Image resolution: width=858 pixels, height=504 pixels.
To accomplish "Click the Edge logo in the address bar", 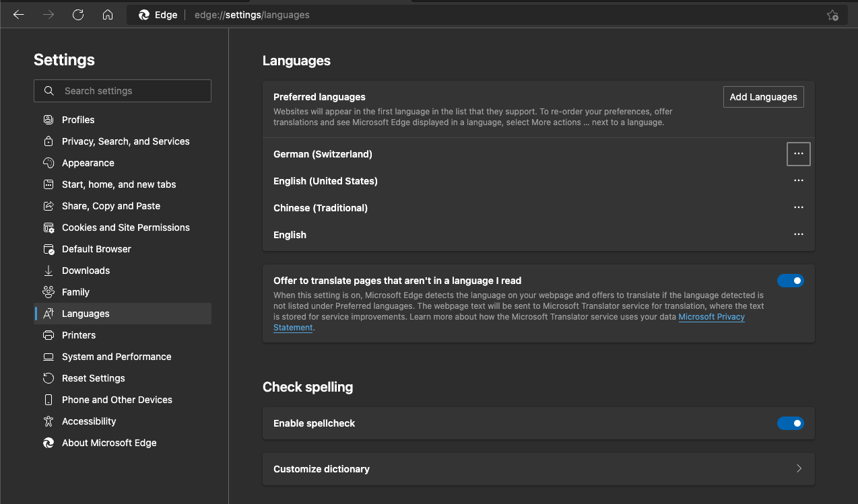I will pos(143,14).
